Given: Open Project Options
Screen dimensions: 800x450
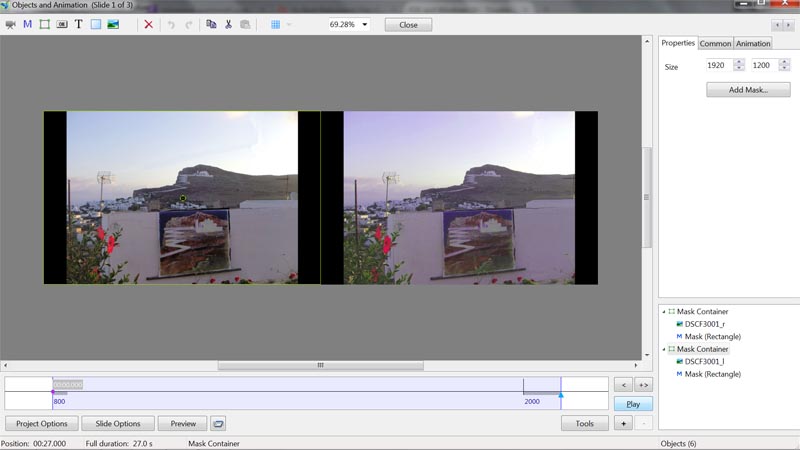Looking at the screenshot, I should coord(41,423).
